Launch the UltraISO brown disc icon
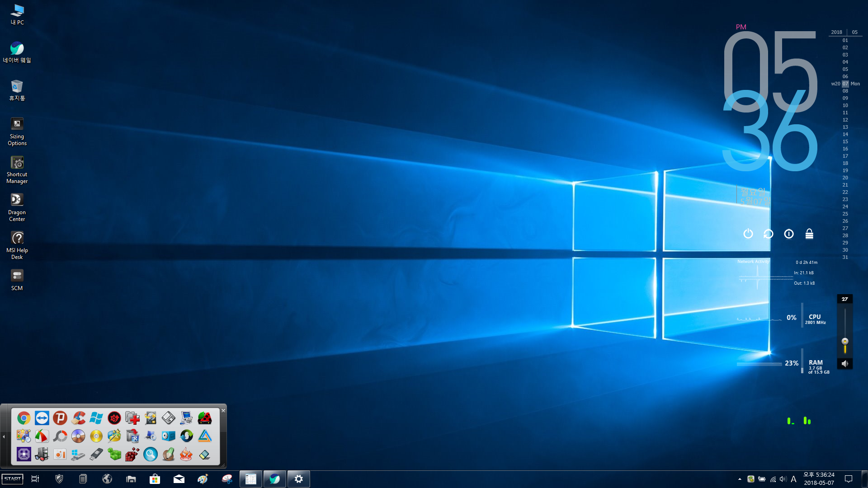Image resolution: width=868 pixels, height=488 pixels. click(78, 436)
